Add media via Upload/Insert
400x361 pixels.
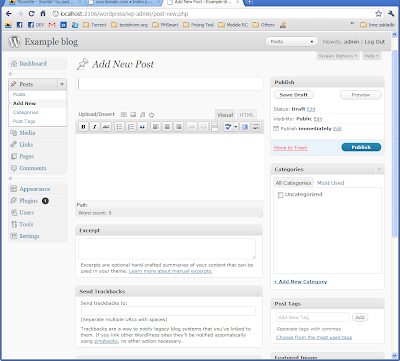coord(151,115)
